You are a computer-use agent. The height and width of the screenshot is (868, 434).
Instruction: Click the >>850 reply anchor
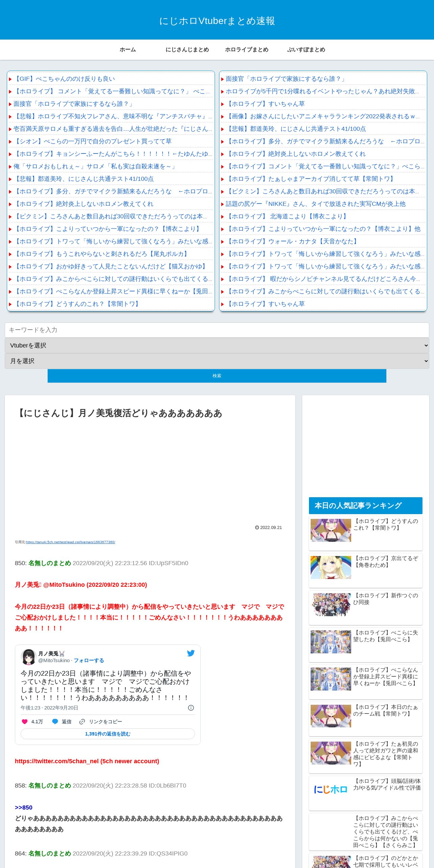coord(24,807)
